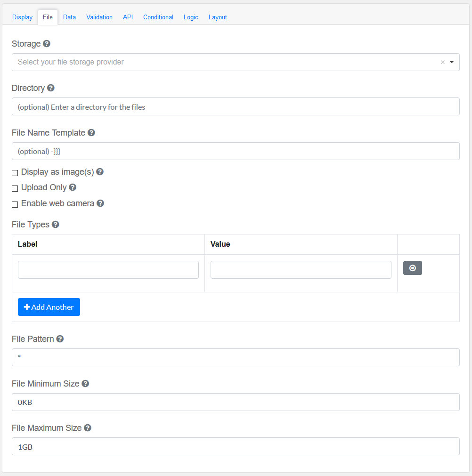
Task: Open the Storage provider dropdown arrow
Action: coord(452,62)
